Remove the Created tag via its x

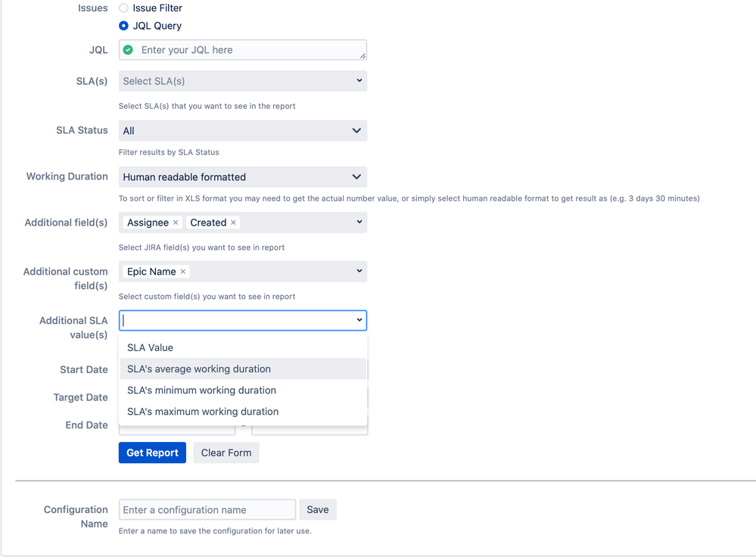233,222
